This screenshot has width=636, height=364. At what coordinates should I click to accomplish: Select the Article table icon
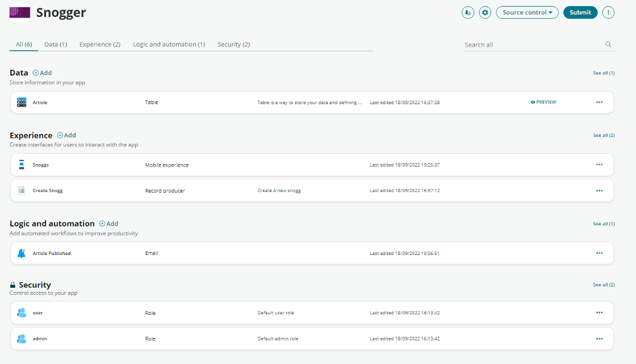pos(21,102)
